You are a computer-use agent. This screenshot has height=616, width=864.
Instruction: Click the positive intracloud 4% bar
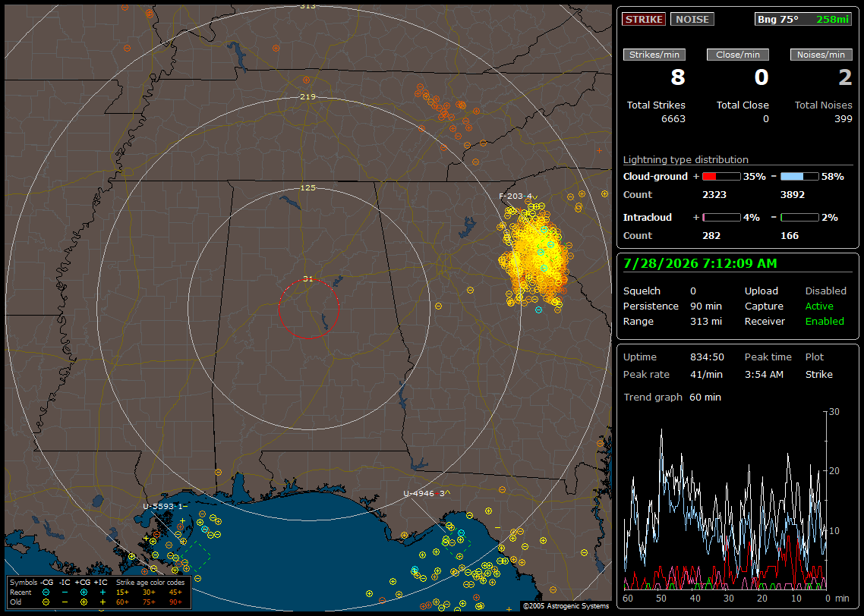point(721,218)
